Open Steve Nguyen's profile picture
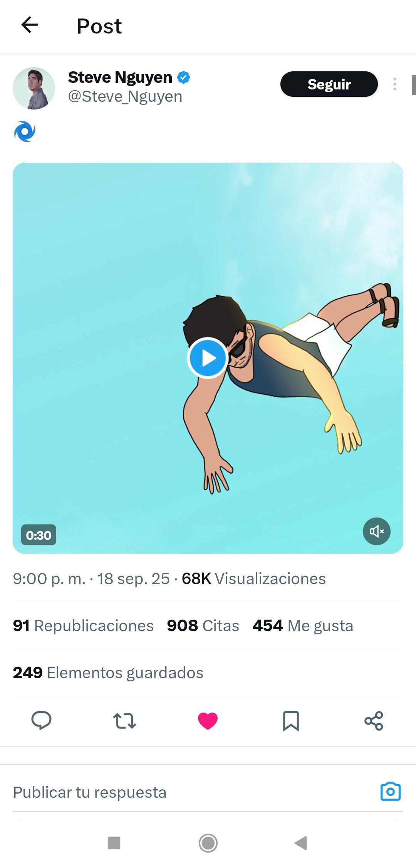416x868 pixels. (x=34, y=88)
